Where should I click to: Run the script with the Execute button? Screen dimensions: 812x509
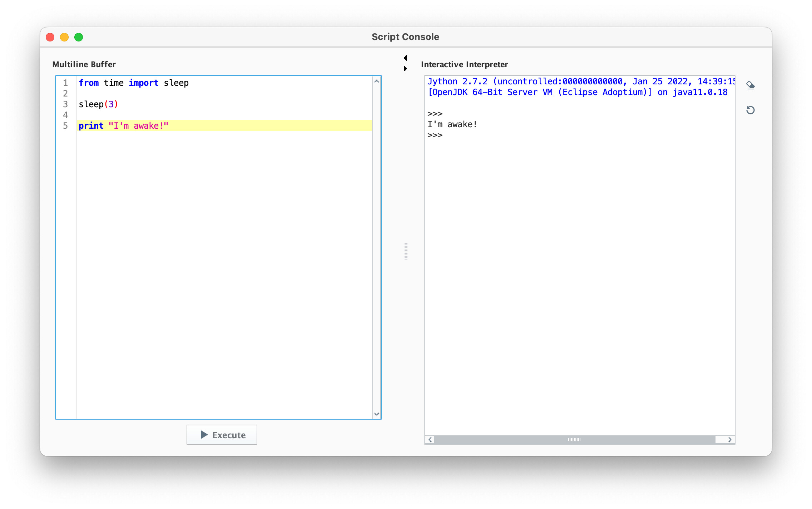(x=222, y=435)
